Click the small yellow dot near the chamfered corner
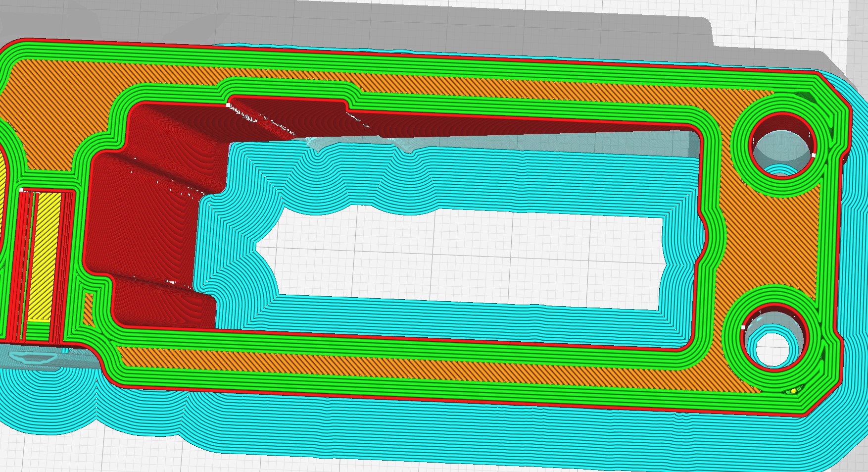Screen dimensions: 868x472 click(x=794, y=391)
